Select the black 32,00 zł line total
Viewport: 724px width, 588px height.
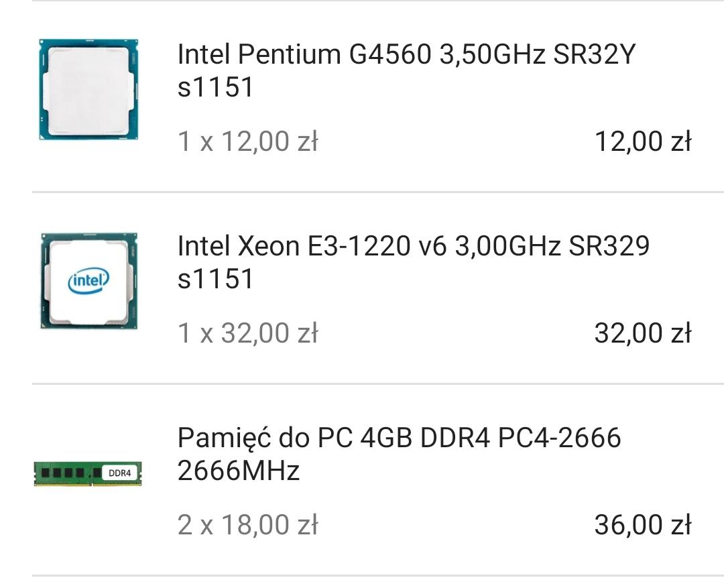pos(642,333)
